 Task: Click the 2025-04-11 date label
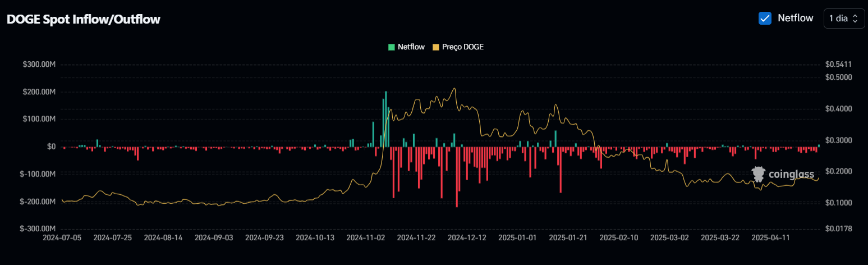(x=770, y=238)
